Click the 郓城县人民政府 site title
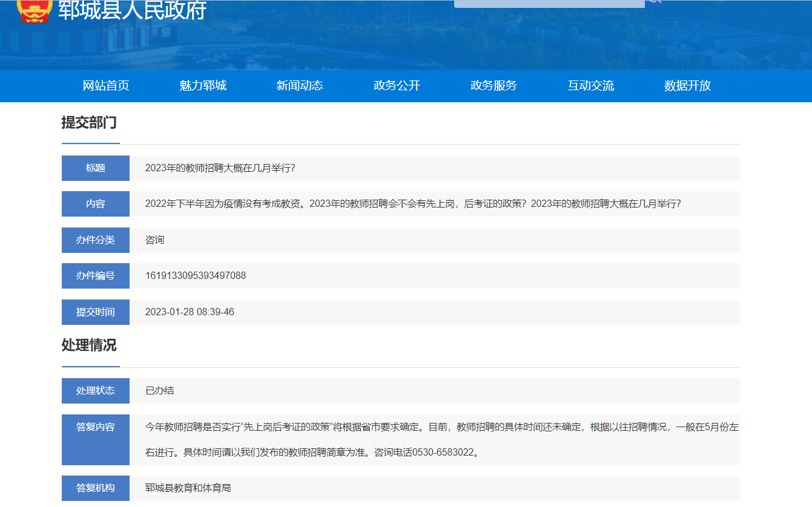The image size is (812, 507). click(133, 10)
